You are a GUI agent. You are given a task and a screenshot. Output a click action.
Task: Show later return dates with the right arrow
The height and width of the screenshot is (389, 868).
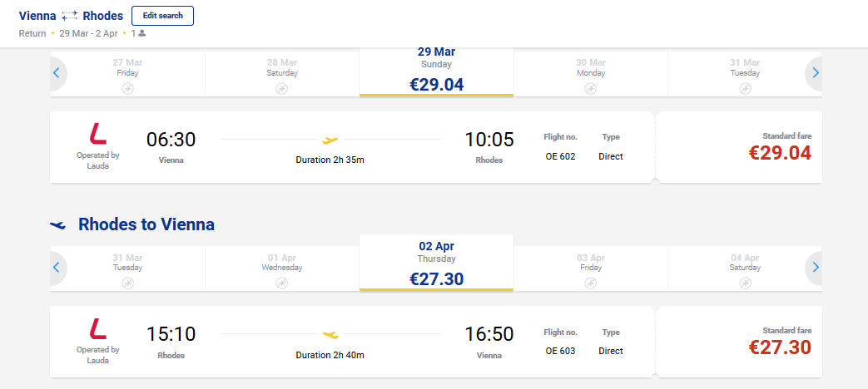[815, 268]
